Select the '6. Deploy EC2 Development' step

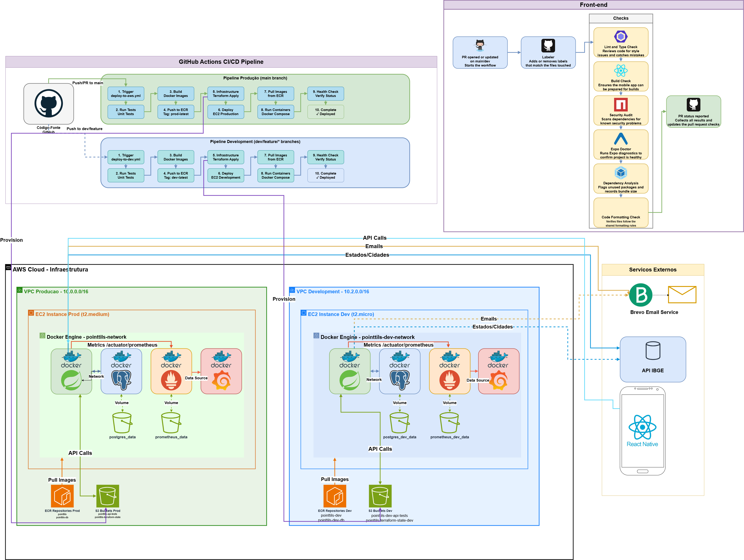click(x=226, y=175)
